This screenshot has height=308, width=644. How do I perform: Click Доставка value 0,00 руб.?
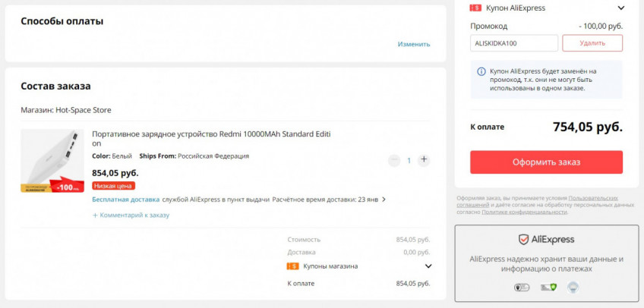(416, 252)
